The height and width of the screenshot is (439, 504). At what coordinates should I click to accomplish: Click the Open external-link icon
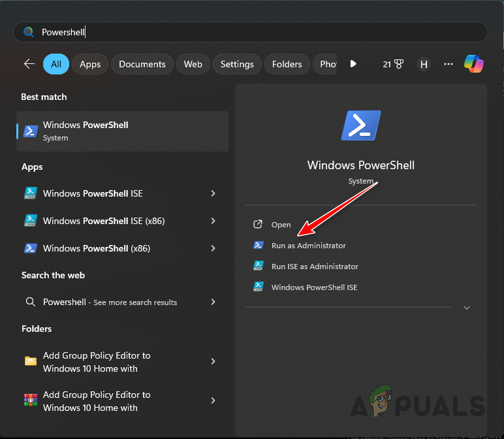[258, 224]
